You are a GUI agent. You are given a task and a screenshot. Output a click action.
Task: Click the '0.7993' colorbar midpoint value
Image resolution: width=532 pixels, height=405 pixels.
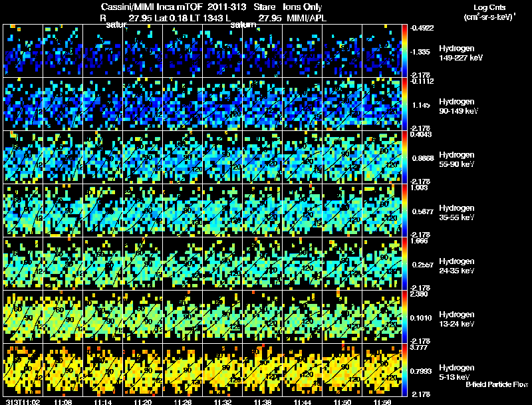tap(421, 371)
